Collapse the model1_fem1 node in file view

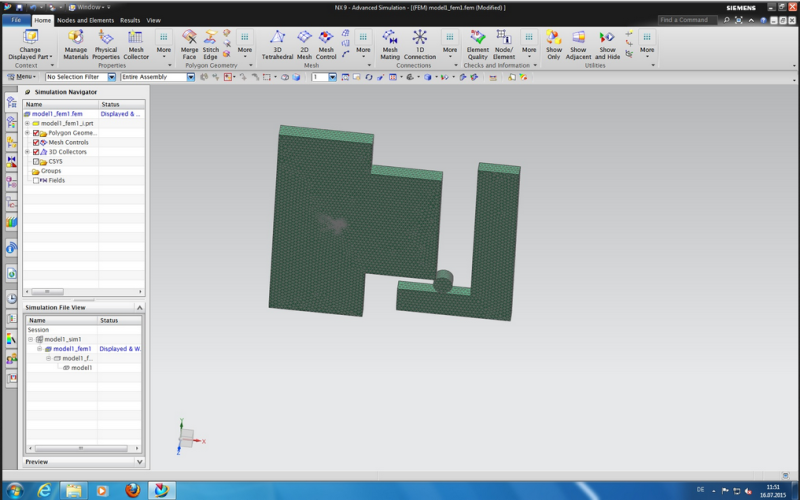(x=39, y=349)
